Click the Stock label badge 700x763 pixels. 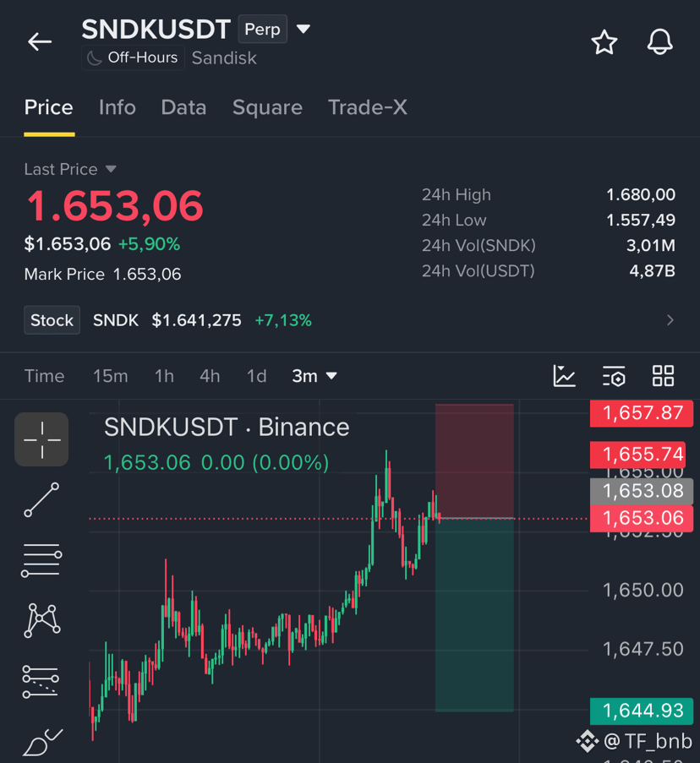tap(52, 320)
